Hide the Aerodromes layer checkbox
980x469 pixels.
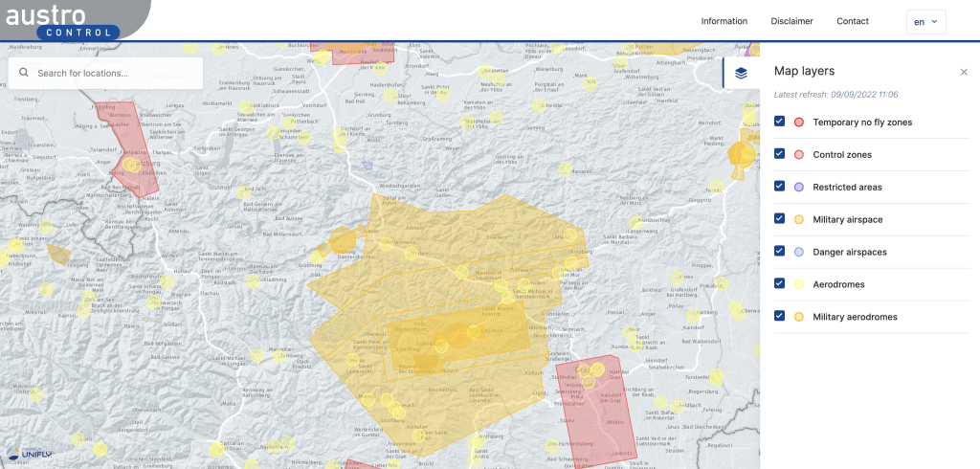779,284
